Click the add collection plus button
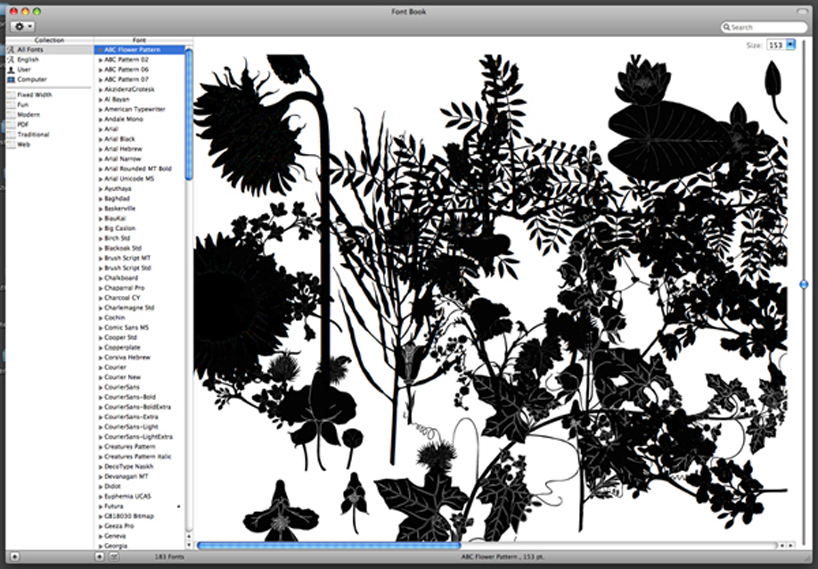 (x=14, y=556)
